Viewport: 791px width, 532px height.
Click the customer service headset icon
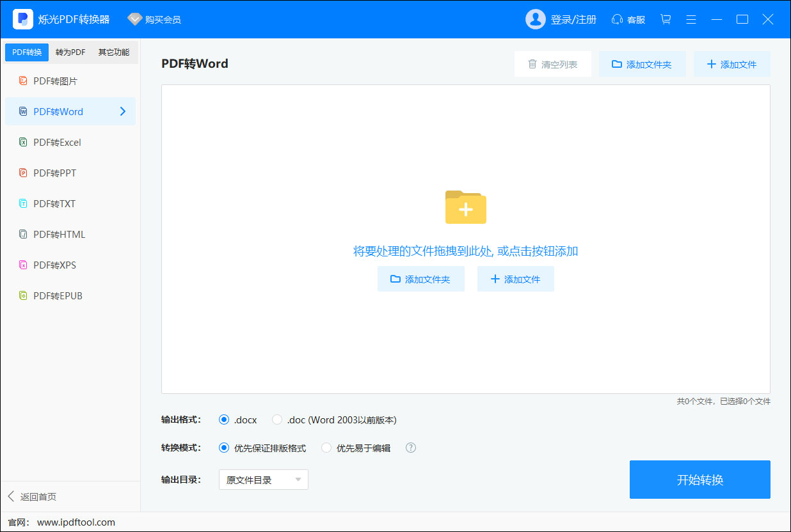[x=618, y=19]
